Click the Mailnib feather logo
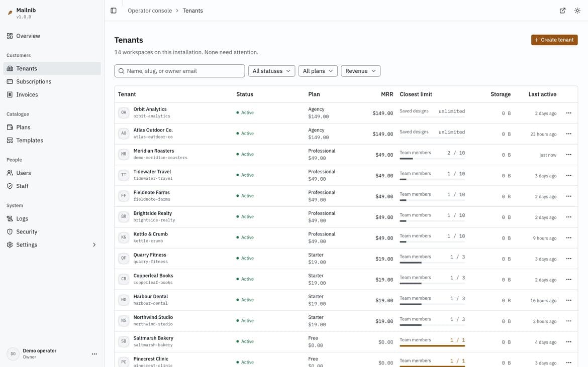Image resolution: width=588 pixels, height=367 pixels. [10, 13]
